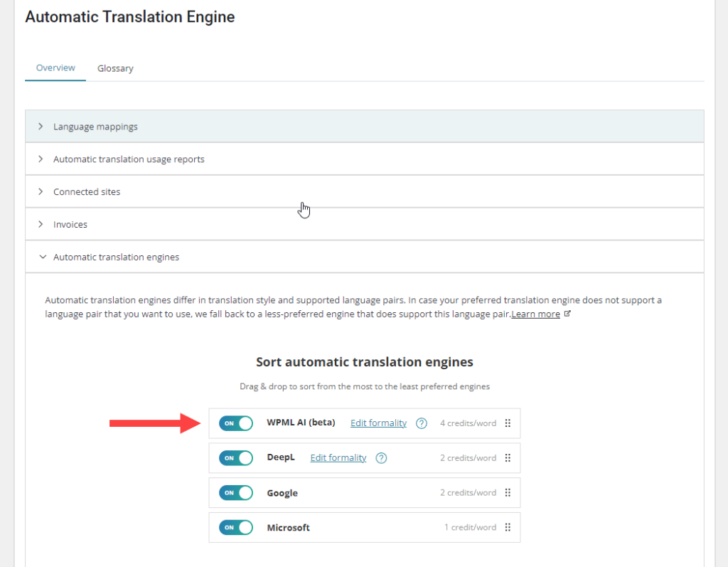Expand the Connected sites panel

click(87, 191)
